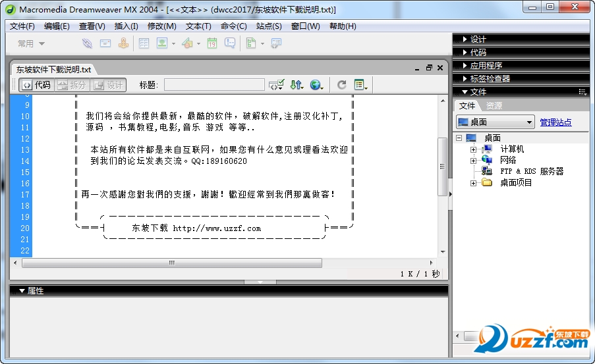Click the Tag Chooser icon

276,43
